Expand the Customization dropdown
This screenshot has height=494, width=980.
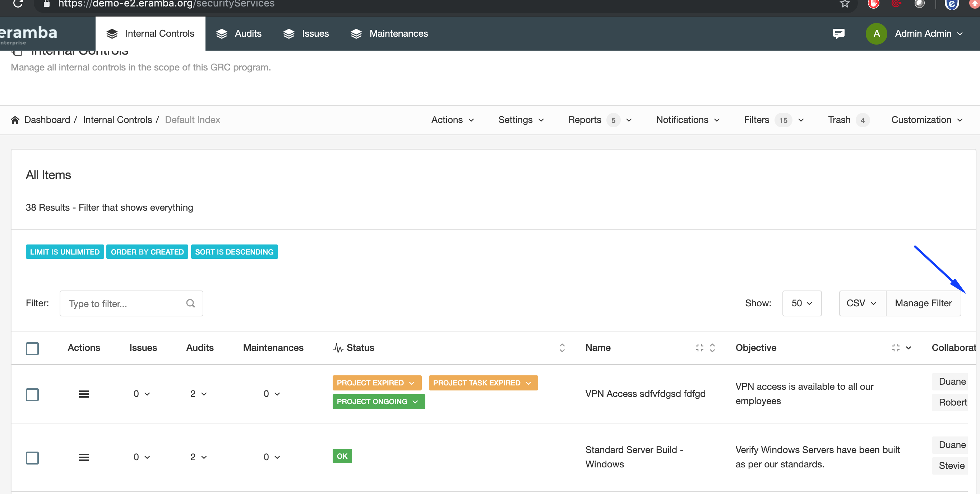click(x=927, y=120)
